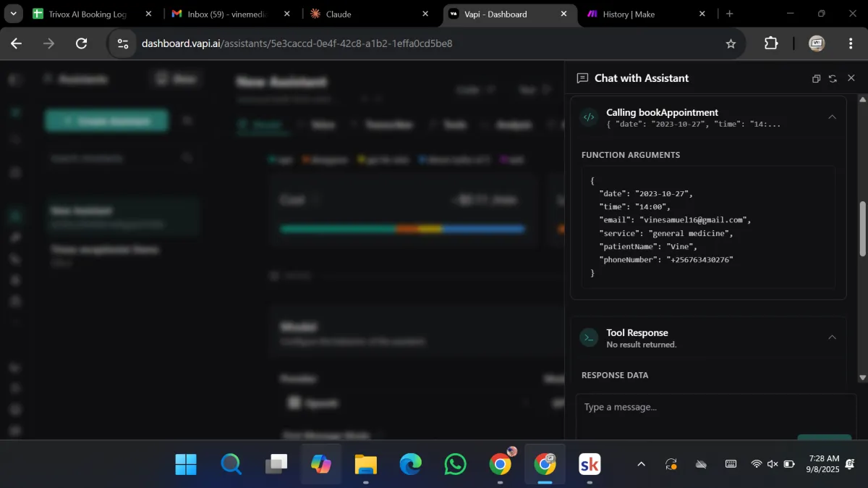Click the code icon beside Calling bookAppointment
The width and height of the screenshot is (868, 488).
pos(589,117)
